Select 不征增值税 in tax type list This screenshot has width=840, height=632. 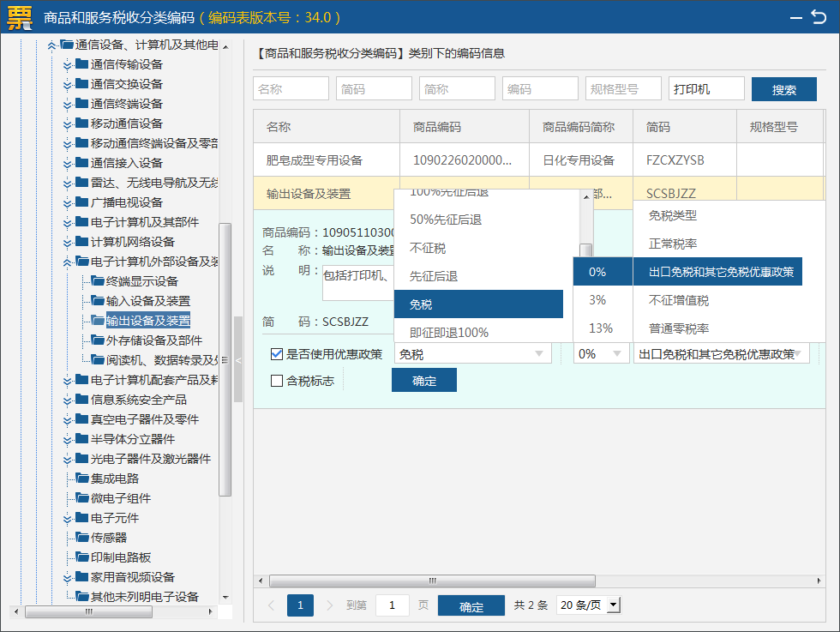679,300
